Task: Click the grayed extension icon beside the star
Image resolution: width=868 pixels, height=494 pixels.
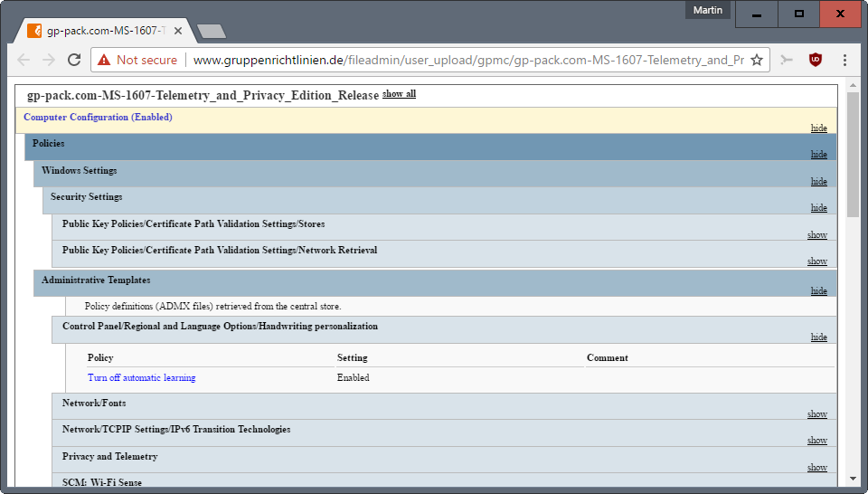Action: click(786, 60)
